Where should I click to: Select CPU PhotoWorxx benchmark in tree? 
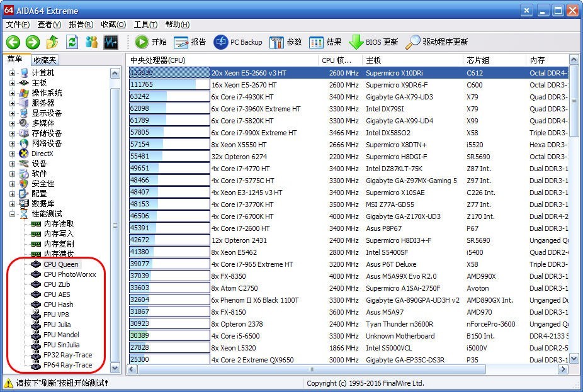tap(69, 274)
